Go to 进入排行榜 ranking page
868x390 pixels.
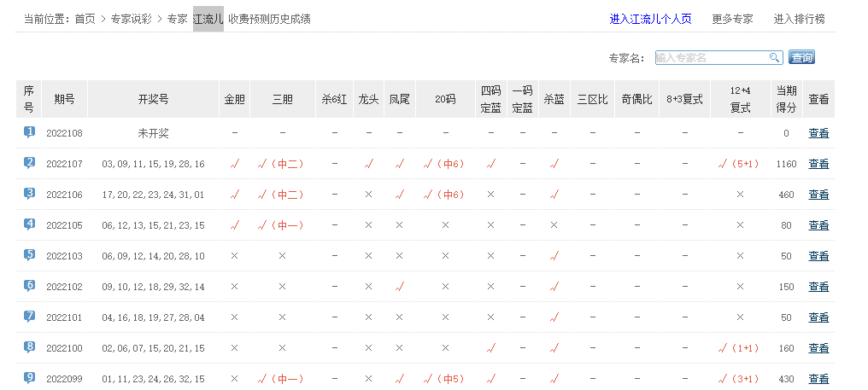[799, 19]
